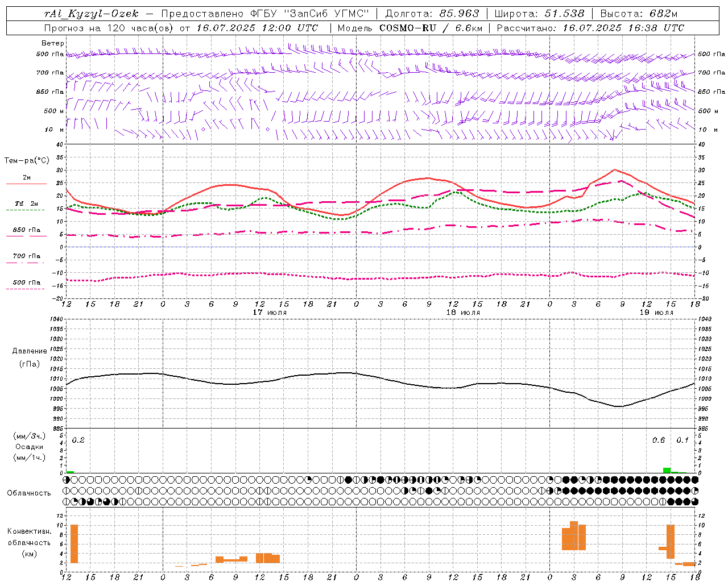Select the longitude value 85.963
Image resolution: width=728 pixels, height=582 pixels.
point(460,14)
